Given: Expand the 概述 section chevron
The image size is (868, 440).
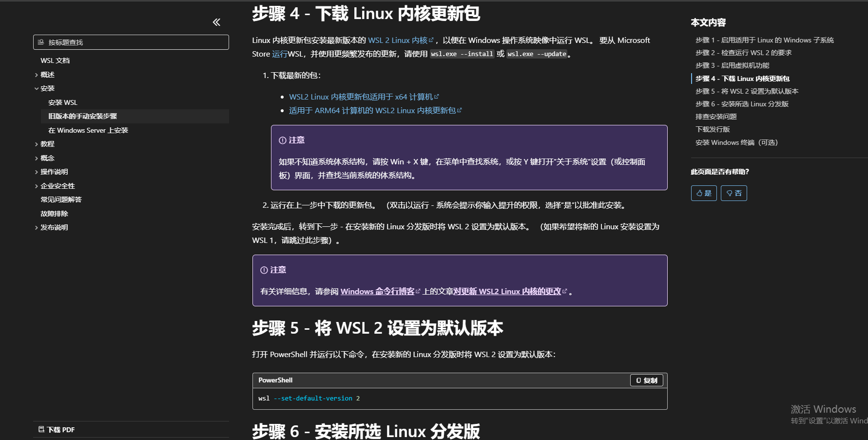Looking at the screenshot, I should point(37,75).
